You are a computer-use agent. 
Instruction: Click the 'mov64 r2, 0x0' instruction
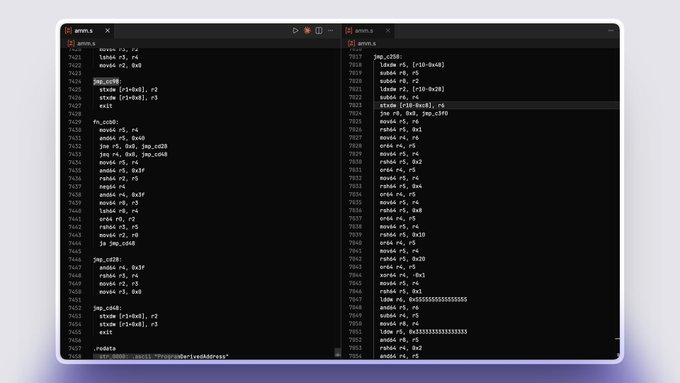[x=120, y=65]
